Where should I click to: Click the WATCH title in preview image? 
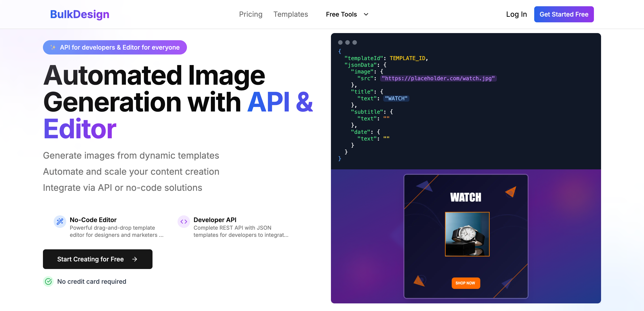466,197
